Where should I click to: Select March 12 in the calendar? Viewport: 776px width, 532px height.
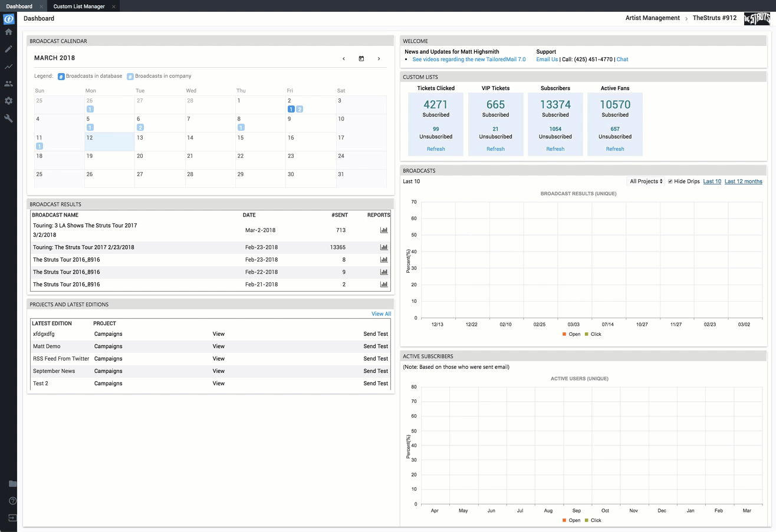tap(110, 142)
